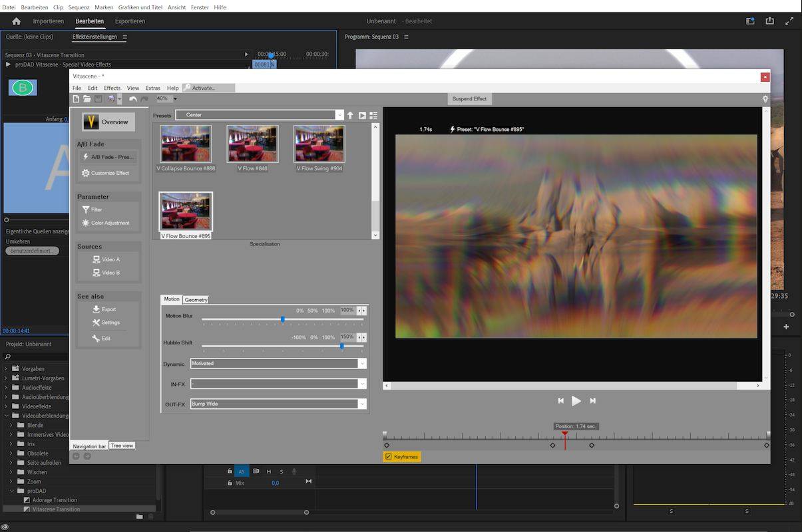Viewport: 802px width, 532px height.
Task: Click the list view icon beside Presets
Action: tap(373, 115)
